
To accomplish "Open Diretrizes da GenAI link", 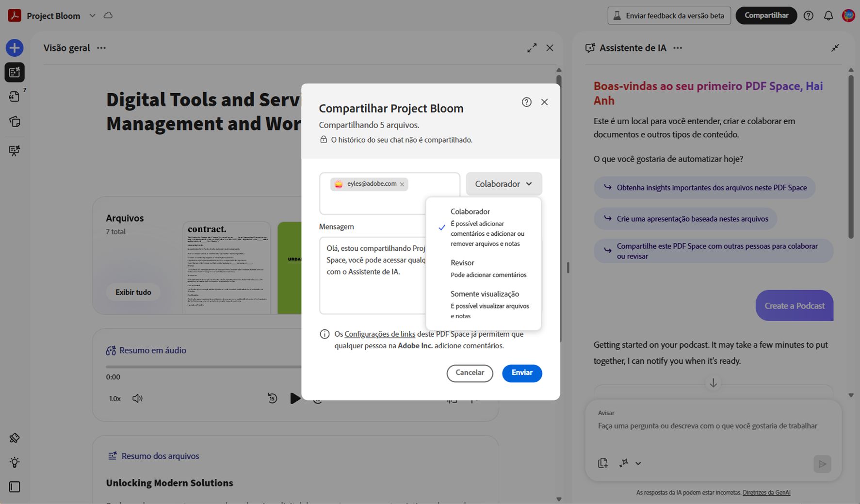I will tap(766, 492).
